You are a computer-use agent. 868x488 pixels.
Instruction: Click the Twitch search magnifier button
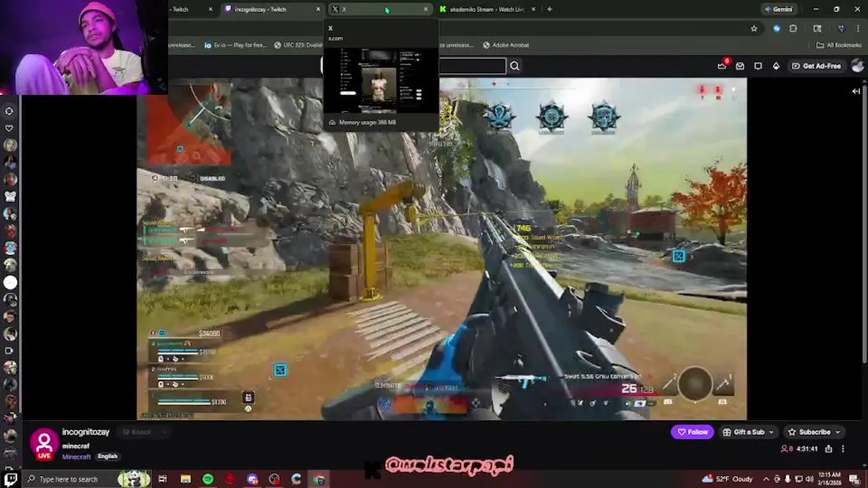pyautogui.click(x=515, y=66)
